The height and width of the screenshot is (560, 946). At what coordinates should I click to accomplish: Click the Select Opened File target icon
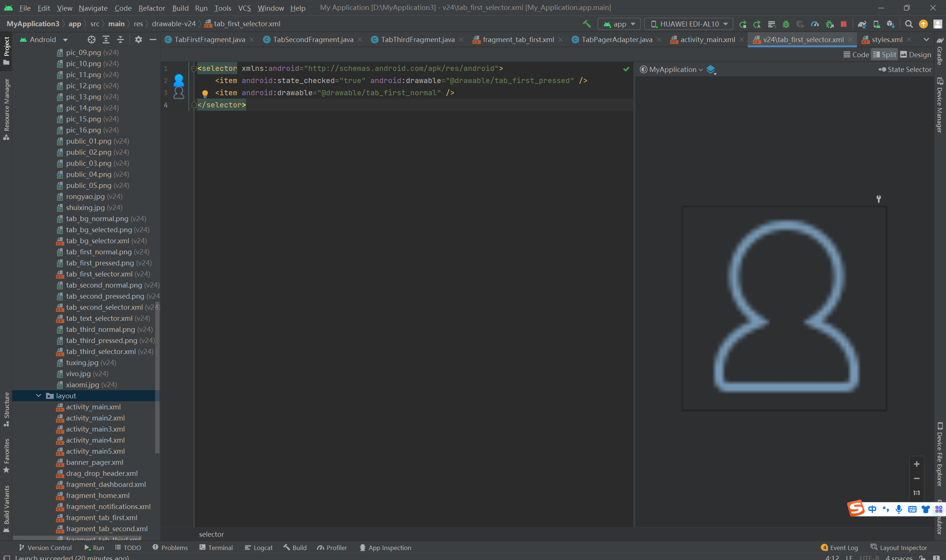91,39
